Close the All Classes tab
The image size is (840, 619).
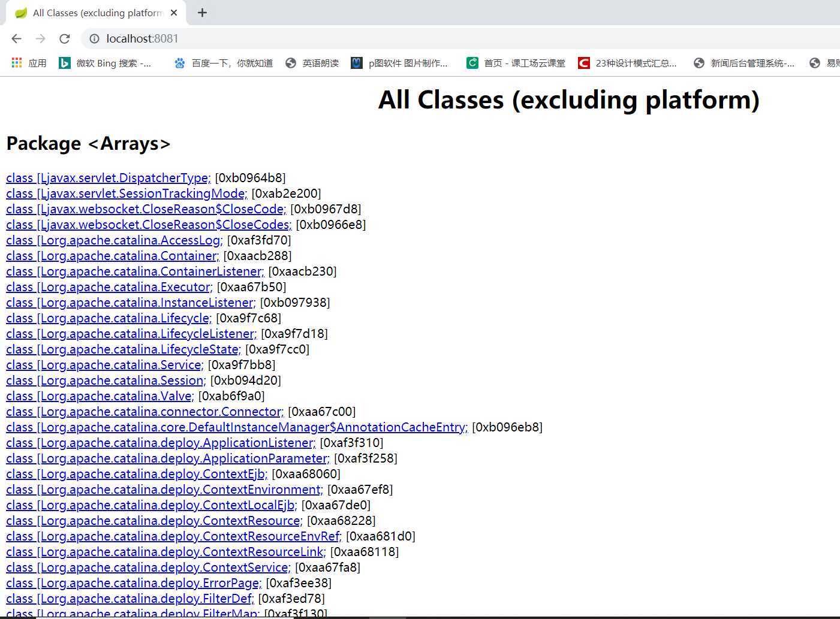[x=174, y=13]
